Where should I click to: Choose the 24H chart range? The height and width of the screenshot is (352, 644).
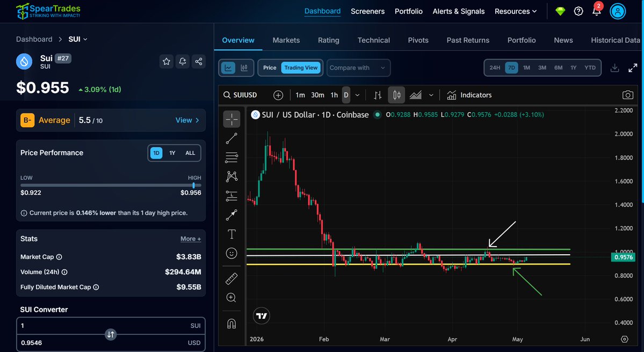(x=495, y=68)
